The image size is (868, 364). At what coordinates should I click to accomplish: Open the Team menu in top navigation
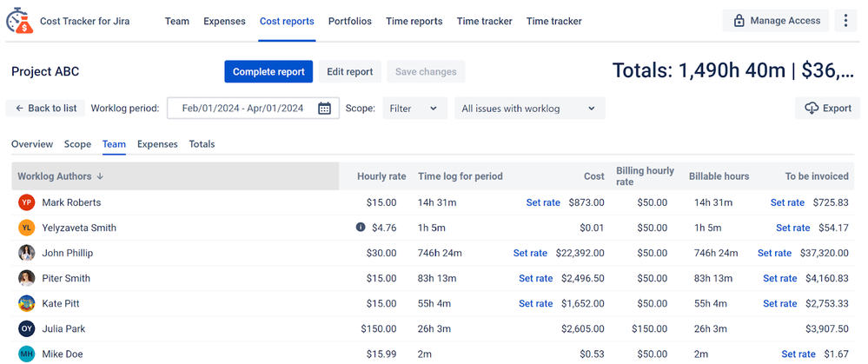[x=177, y=21]
